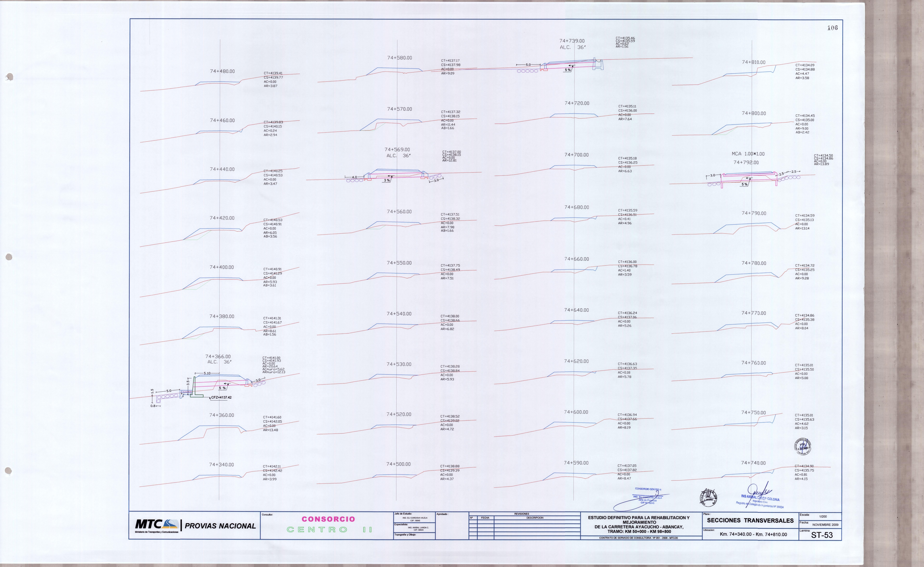Click the 74+810.00 heading above its cross-section
The height and width of the screenshot is (567, 924).
pyautogui.click(x=754, y=62)
